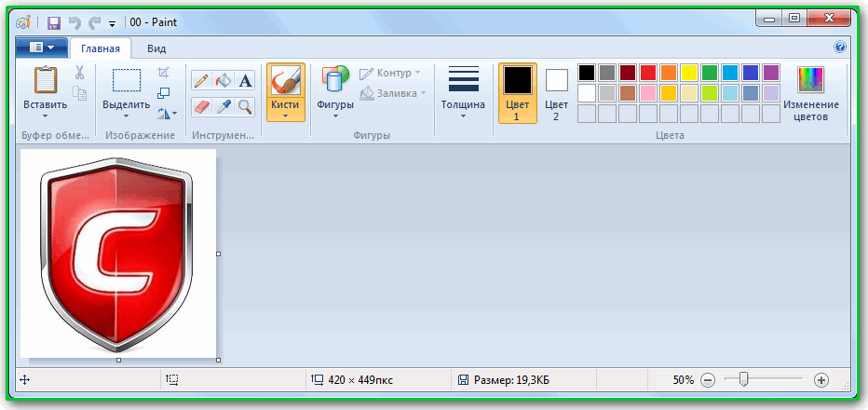Expand the Выделить select dropdown
Screen dimensions: 868x410
click(127, 116)
